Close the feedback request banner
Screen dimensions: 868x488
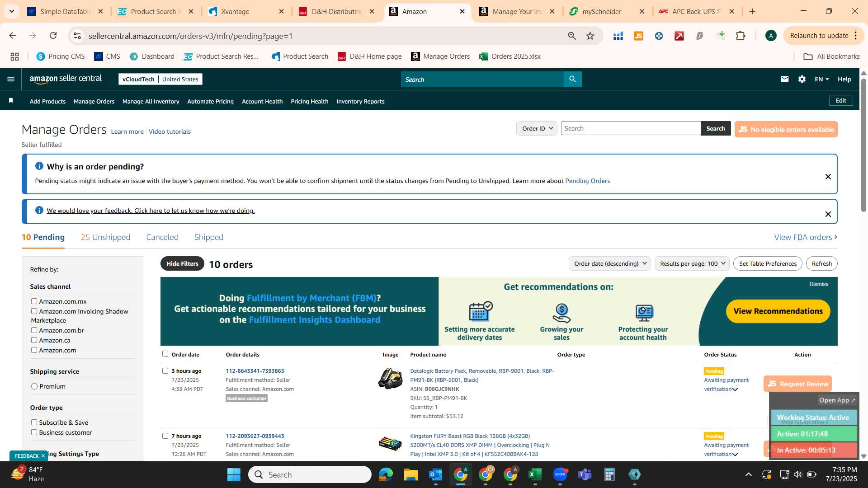828,214
